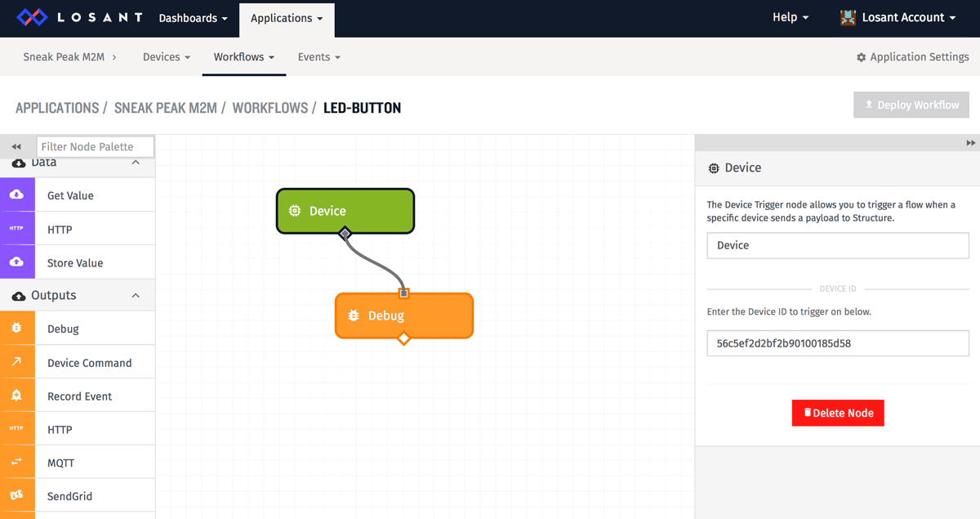Click the LED-BUTTON workflow title
Image resolution: width=980 pixels, height=519 pixels.
[x=362, y=108]
